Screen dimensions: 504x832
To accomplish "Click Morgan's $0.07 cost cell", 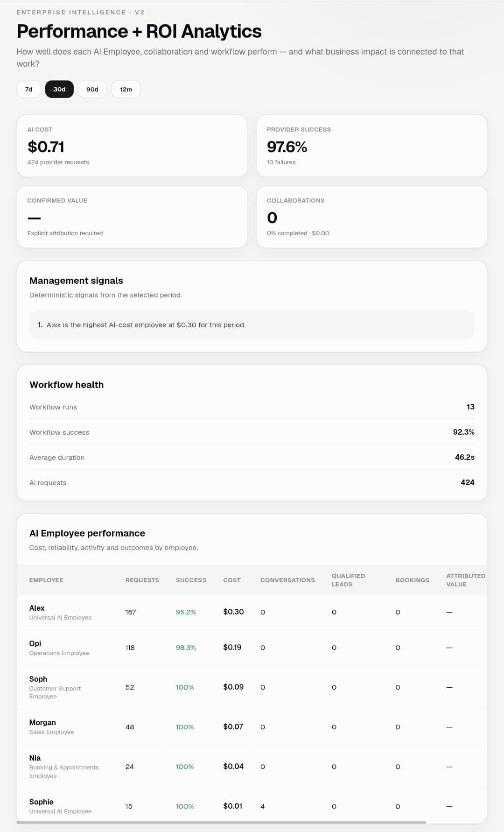I will point(233,726).
